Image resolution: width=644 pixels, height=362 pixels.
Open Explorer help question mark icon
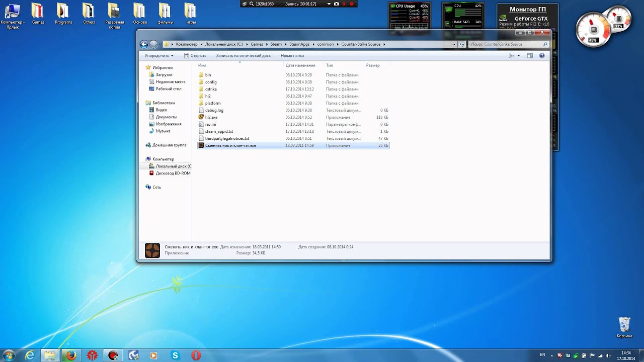coord(542,56)
